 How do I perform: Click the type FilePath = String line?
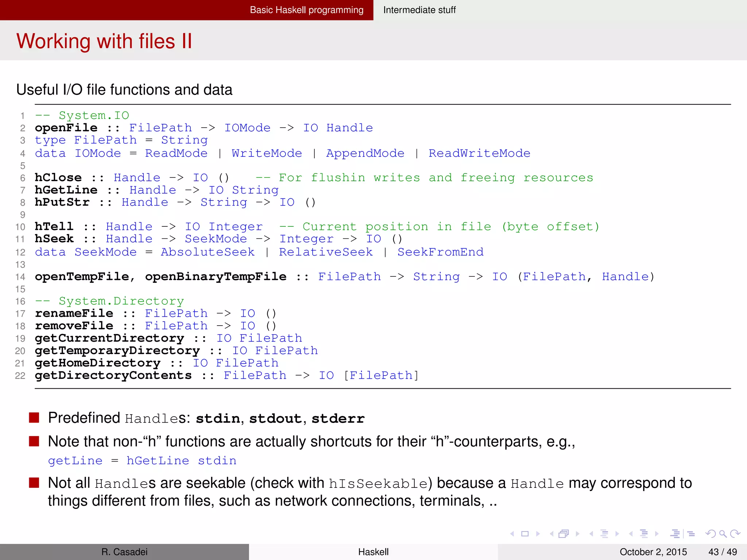(x=121, y=140)
